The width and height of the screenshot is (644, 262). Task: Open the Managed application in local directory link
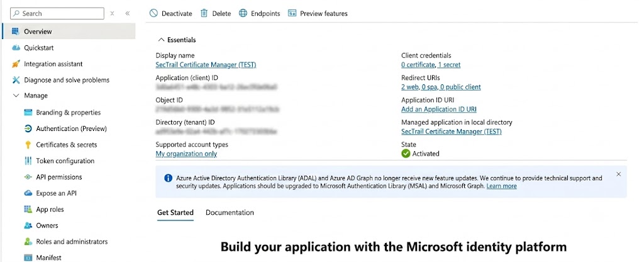[452, 132]
